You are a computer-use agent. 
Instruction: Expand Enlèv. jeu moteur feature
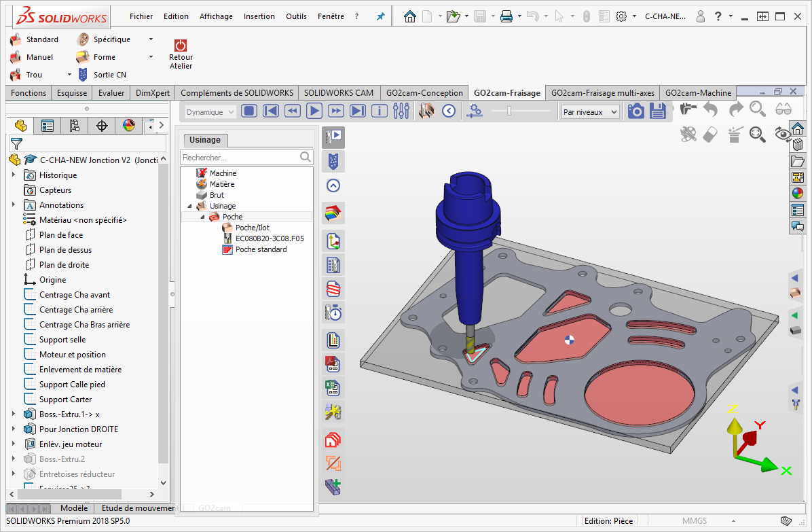[x=14, y=444]
